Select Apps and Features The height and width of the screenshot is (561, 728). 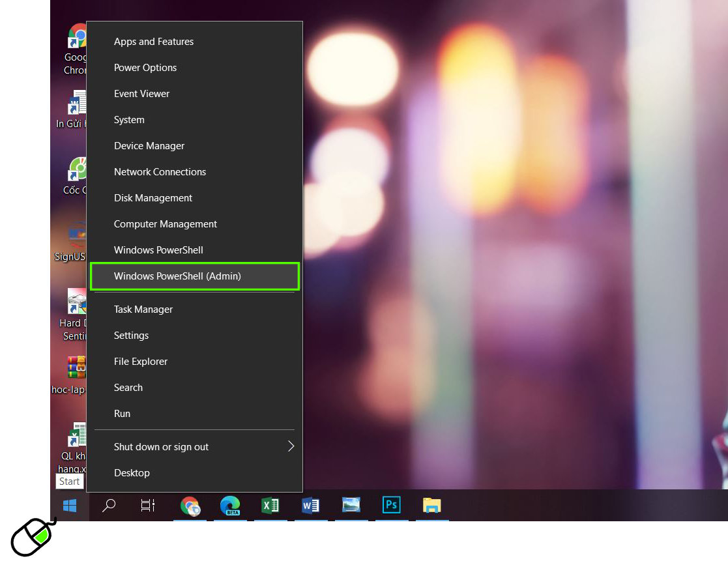click(x=154, y=42)
